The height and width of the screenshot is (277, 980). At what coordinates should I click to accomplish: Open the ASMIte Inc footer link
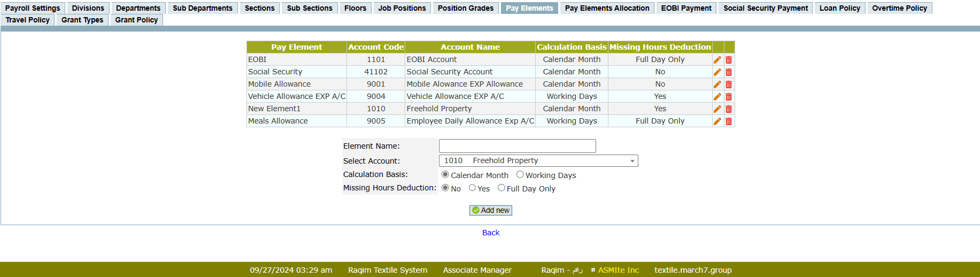(x=618, y=270)
